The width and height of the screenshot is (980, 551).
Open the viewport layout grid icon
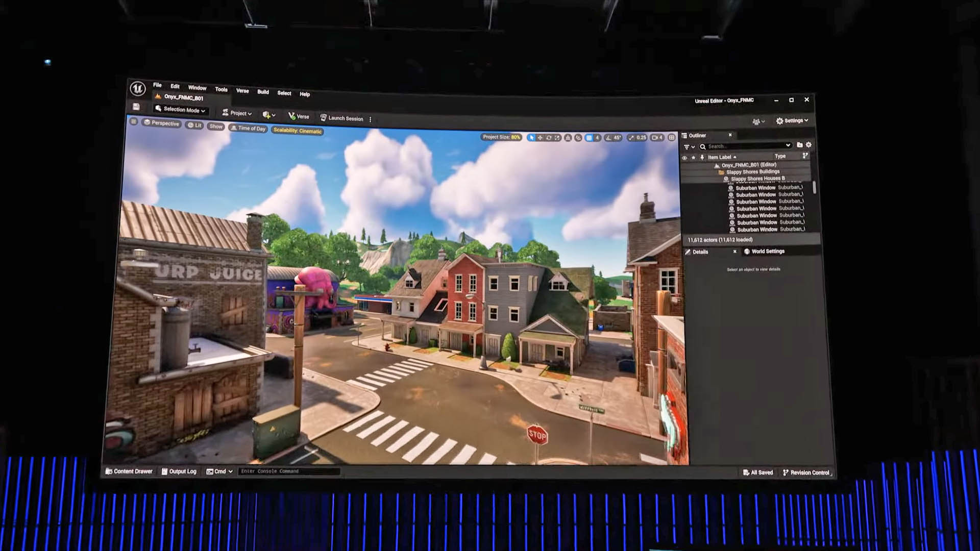672,137
